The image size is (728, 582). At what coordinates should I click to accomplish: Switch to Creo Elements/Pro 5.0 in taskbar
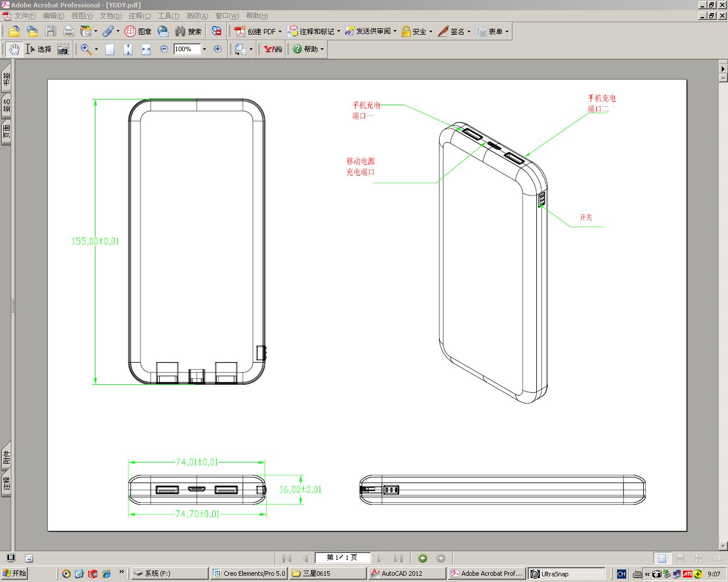249,573
